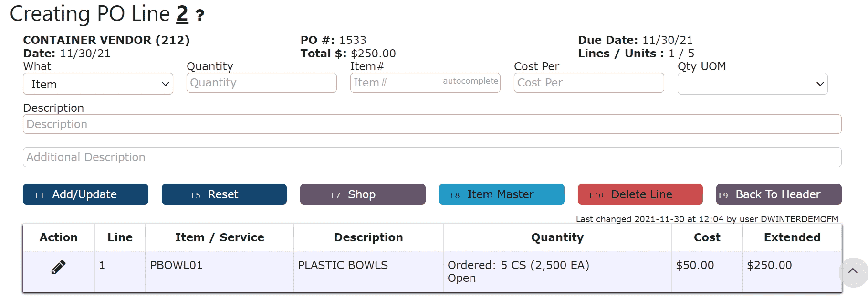Click the pencil edit icon for line 1

point(58,267)
